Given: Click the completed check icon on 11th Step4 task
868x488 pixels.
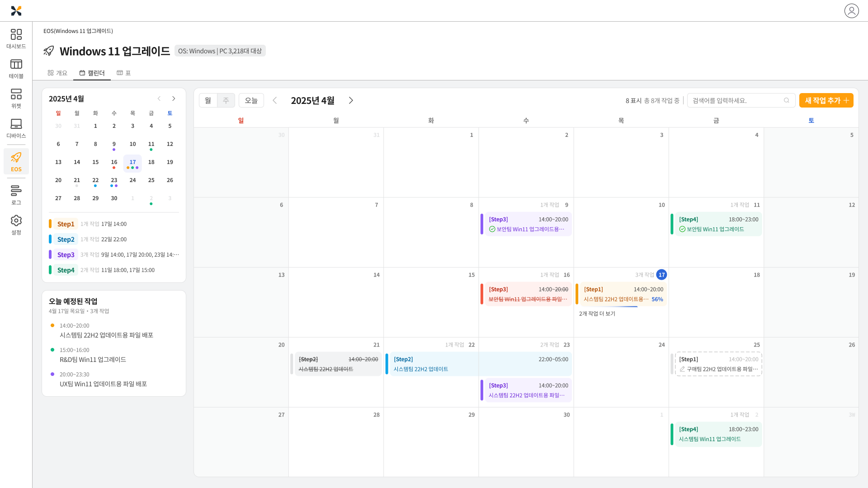Looking at the screenshot, I should click(682, 229).
